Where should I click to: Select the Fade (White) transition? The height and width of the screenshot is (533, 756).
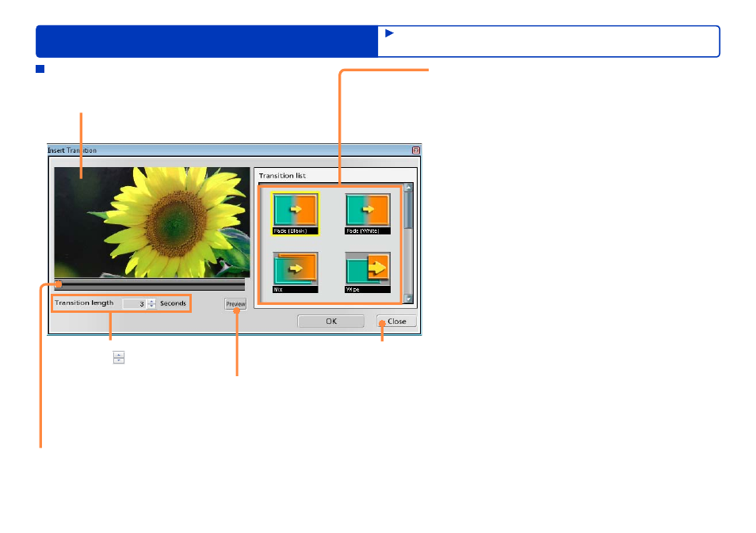click(x=368, y=214)
